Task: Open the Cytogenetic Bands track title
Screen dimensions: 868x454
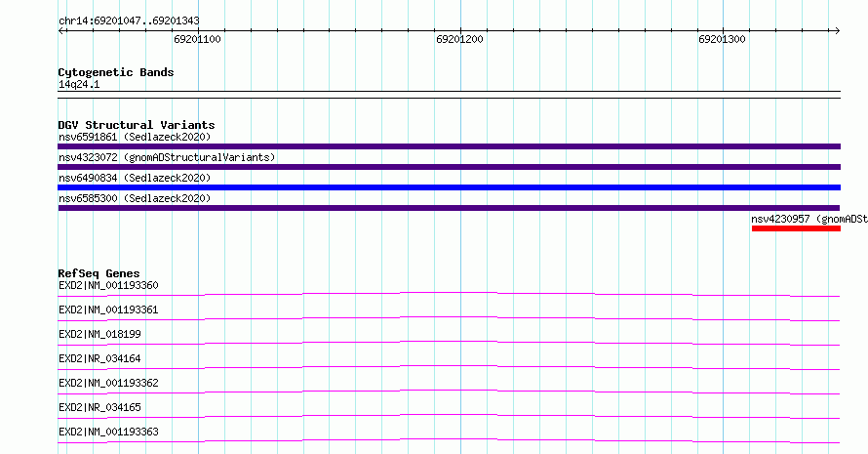Action: coord(116,72)
